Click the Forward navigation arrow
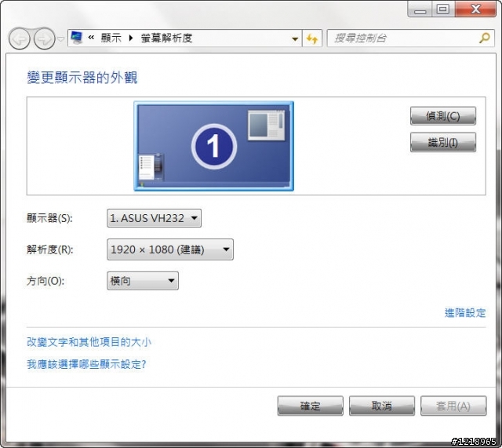The width and height of the screenshot is (502, 448). (44, 38)
